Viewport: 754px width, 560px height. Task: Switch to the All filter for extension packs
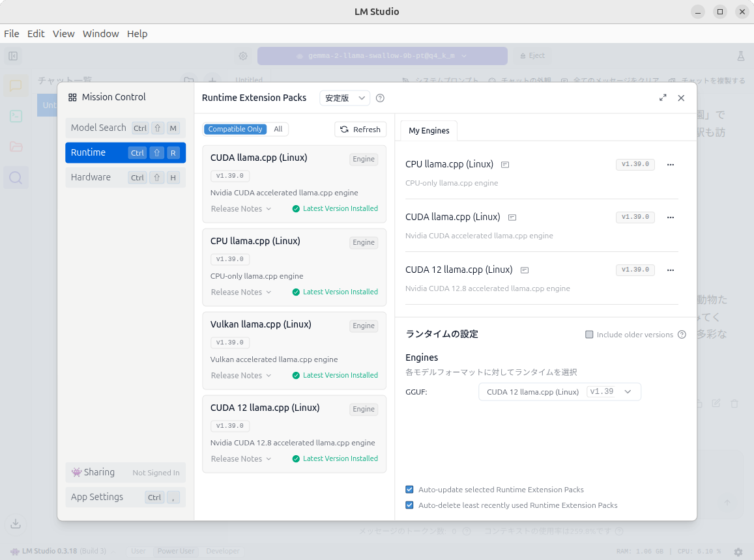point(278,129)
